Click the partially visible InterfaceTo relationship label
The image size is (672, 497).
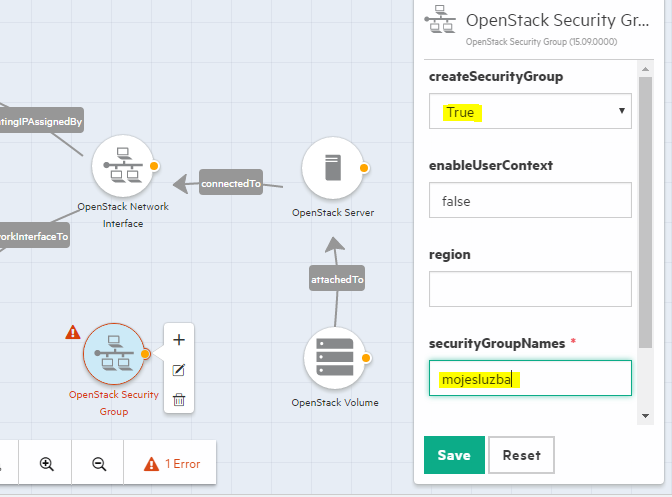[x=34, y=236]
